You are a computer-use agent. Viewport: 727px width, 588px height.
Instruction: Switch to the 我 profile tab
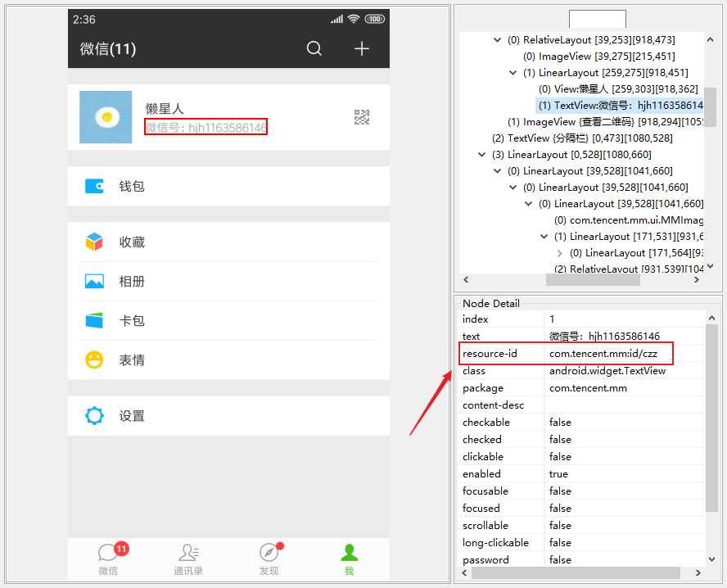coord(349,559)
